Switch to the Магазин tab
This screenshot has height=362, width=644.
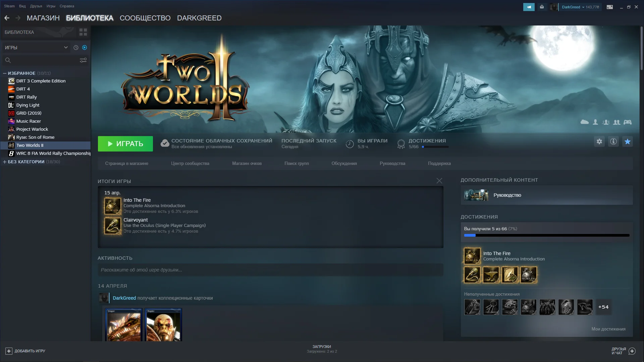43,18
